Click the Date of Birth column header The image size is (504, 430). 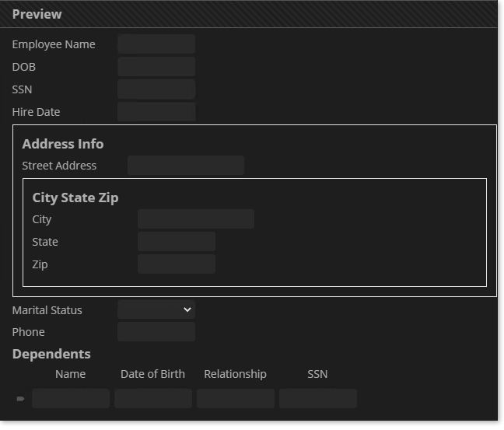tap(153, 374)
